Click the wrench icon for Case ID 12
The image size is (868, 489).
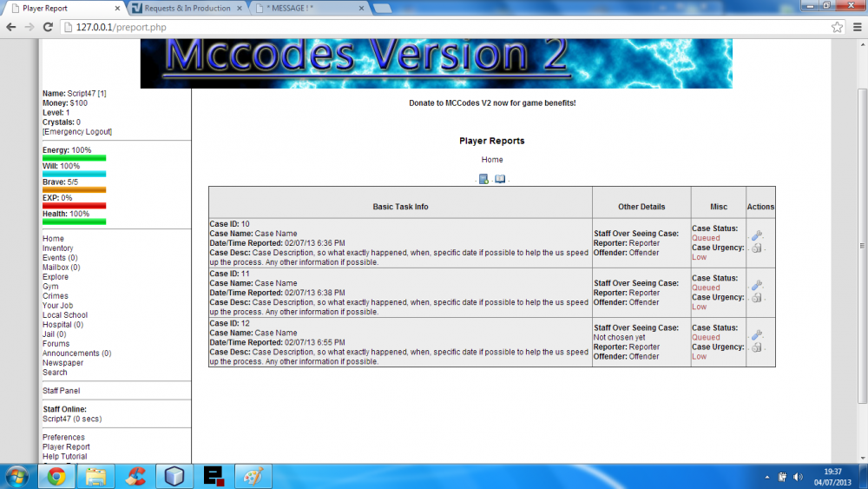point(757,334)
